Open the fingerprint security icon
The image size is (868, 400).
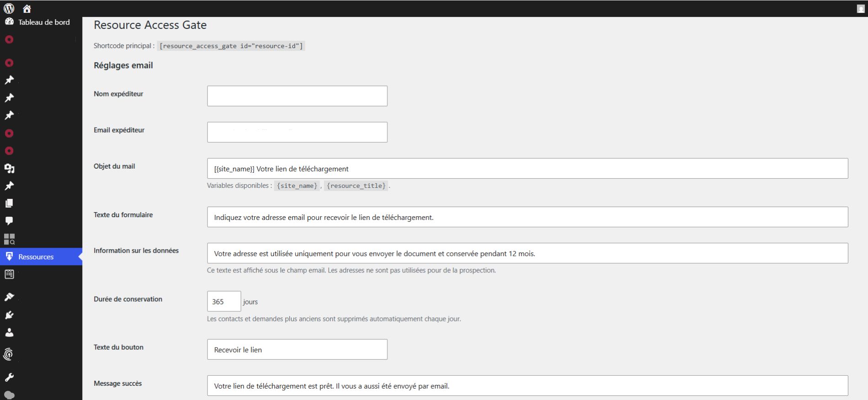pyautogui.click(x=9, y=354)
